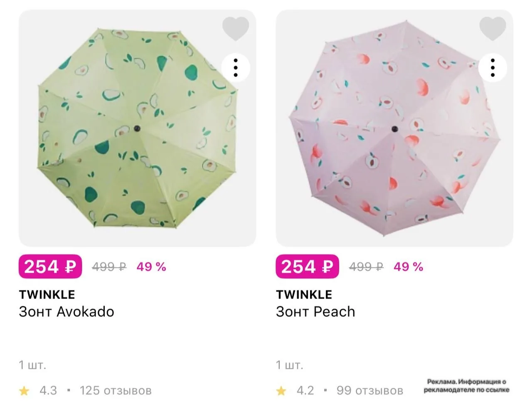The height and width of the screenshot is (404, 532).
Task: Open advertiser info Реклама link
Action: [466, 386]
